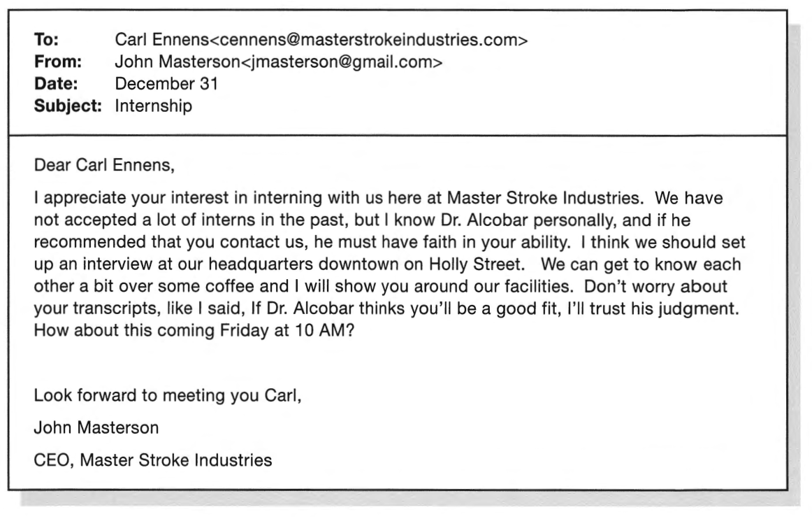
Task: Click the Date: field label
Action: (x=56, y=84)
